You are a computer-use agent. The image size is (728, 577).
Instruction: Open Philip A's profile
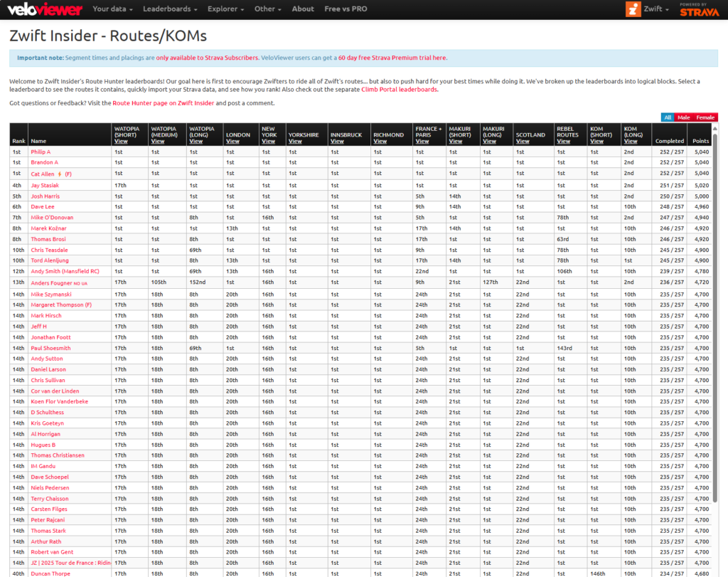[x=41, y=152]
